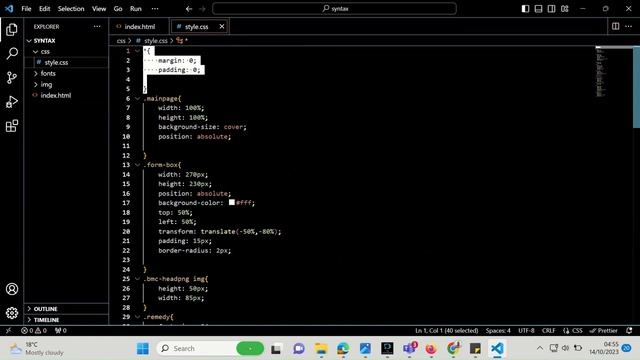
Task: Open the Explorer view in activity bar
Action: (12, 29)
